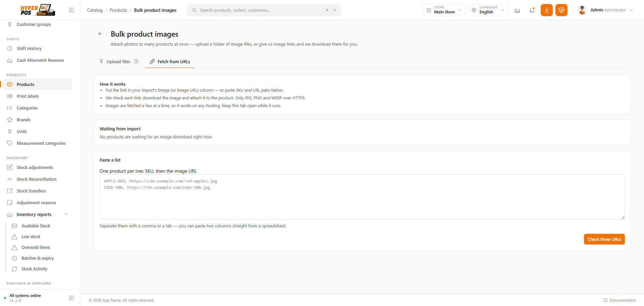Click the Stock Activity refresh icon
The height and width of the screenshot is (306, 644).
[x=14, y=269]
